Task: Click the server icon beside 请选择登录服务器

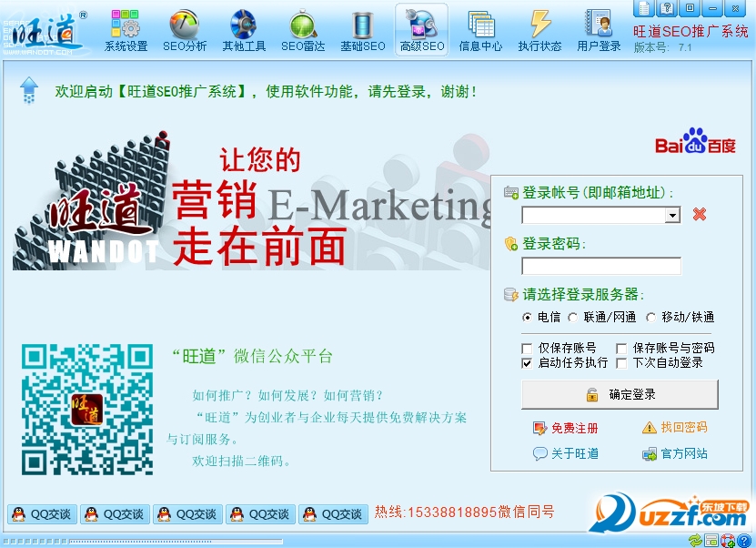Action: (x=511, y=294)
